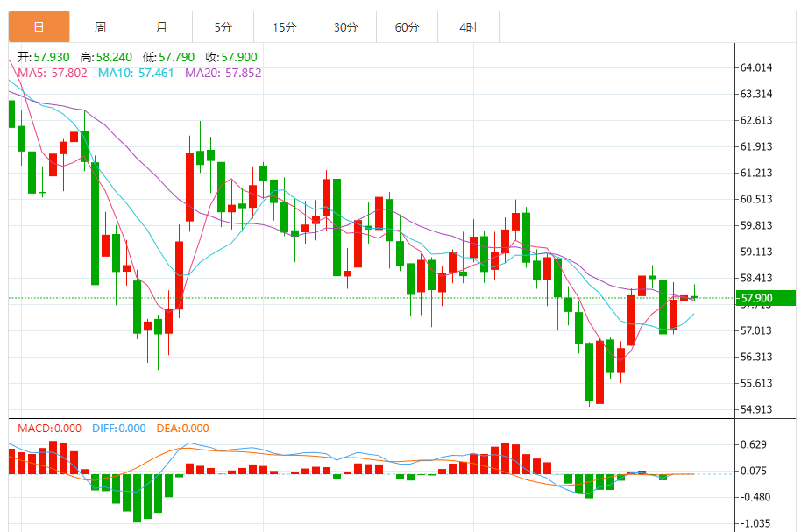Switch to the 4时 chart tab
This screenshot has width=801, height=532.
pyautogui.click(x=468, y=27)
